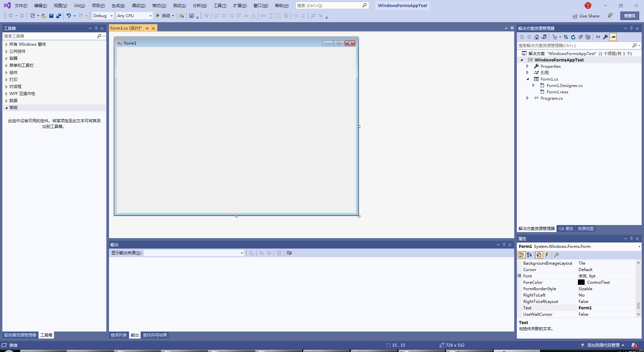Image resolution: width=644 pixels, height=352 pixels.
Task: Click 添加到源代码管理 in status bar
Action: coord(603,345)
